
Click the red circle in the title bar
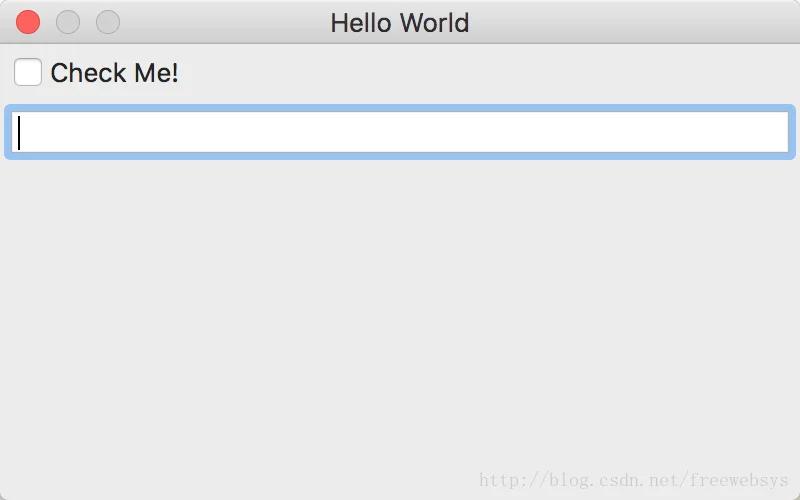28,22
